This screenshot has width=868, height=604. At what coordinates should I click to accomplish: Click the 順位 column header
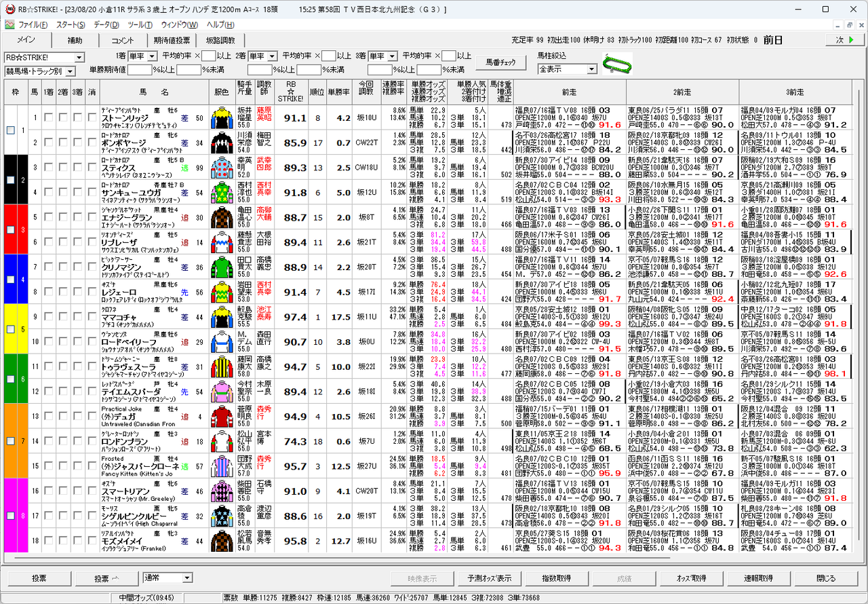317,92
